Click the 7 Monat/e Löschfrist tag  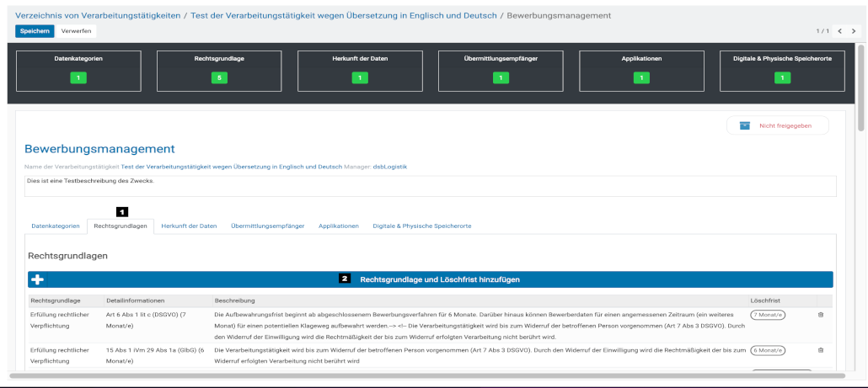768,315
